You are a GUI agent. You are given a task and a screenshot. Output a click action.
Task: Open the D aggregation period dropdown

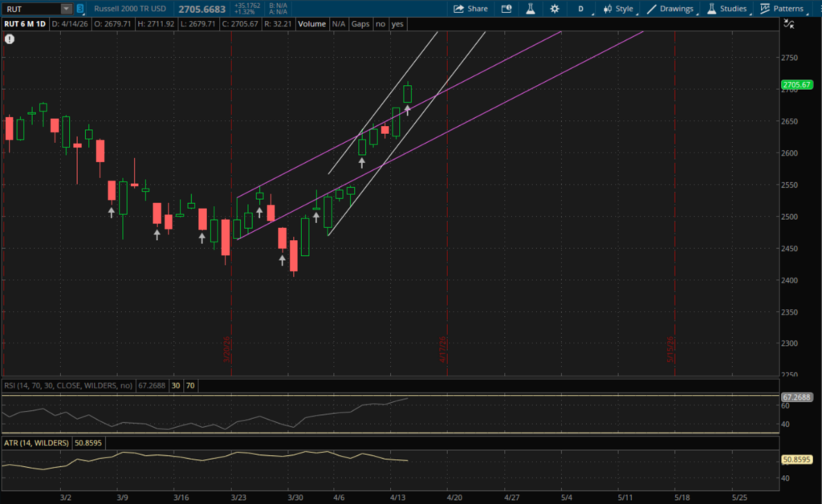tap(581, 9)
